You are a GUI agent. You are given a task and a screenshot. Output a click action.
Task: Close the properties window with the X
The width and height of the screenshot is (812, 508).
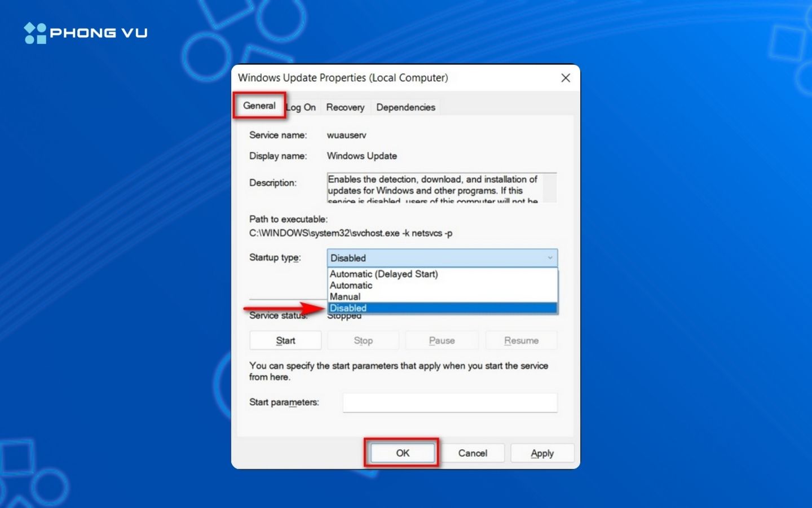click(x=566, y=78)
